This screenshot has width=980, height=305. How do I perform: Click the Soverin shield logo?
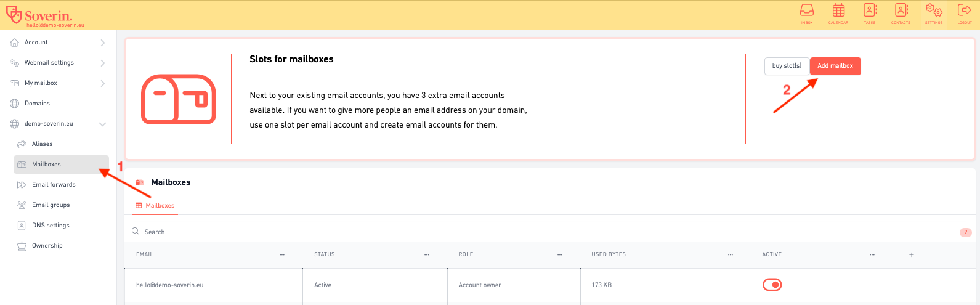tap(14, 14)
